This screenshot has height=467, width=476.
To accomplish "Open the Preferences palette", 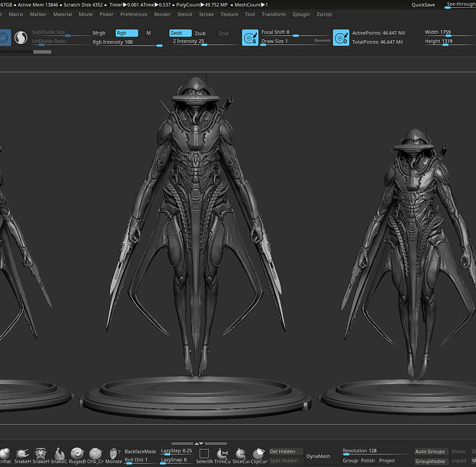I will (x=134, y=14).
